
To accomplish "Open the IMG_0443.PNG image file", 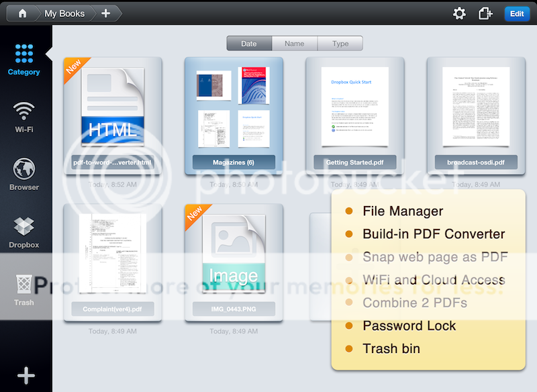I will (x=234, y=262).
